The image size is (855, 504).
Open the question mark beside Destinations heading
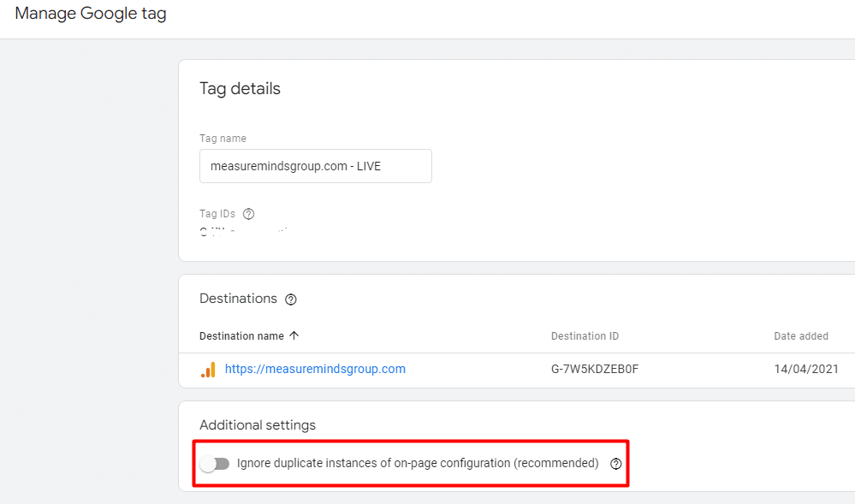290,299
